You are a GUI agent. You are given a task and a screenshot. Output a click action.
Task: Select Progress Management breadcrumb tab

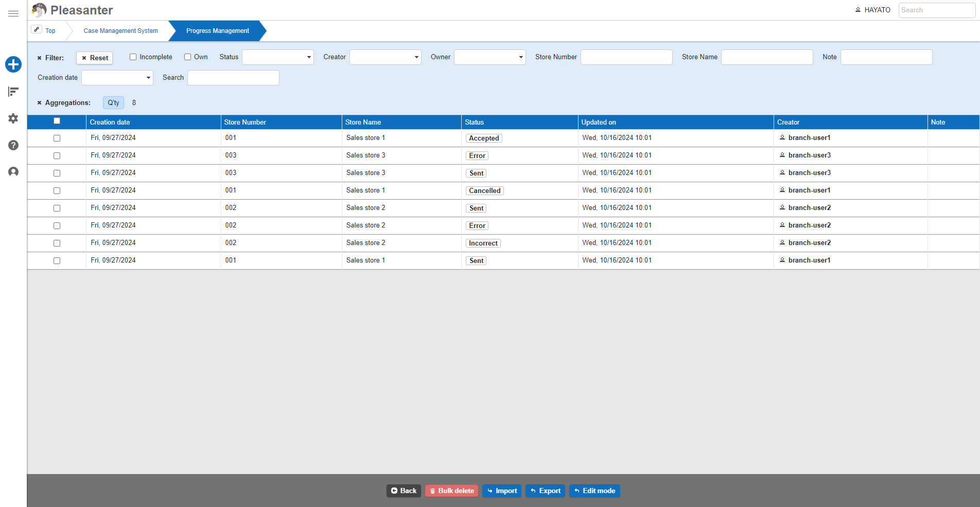[x=218, y=31]
